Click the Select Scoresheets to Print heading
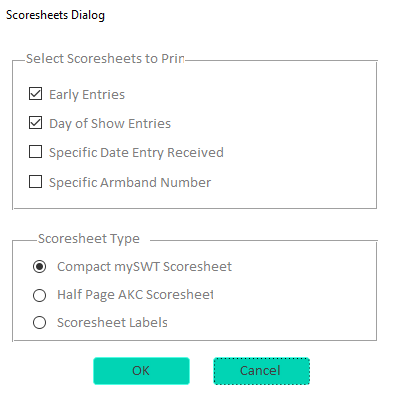Viewport: 394px width, 399px height. coord(105,59)
